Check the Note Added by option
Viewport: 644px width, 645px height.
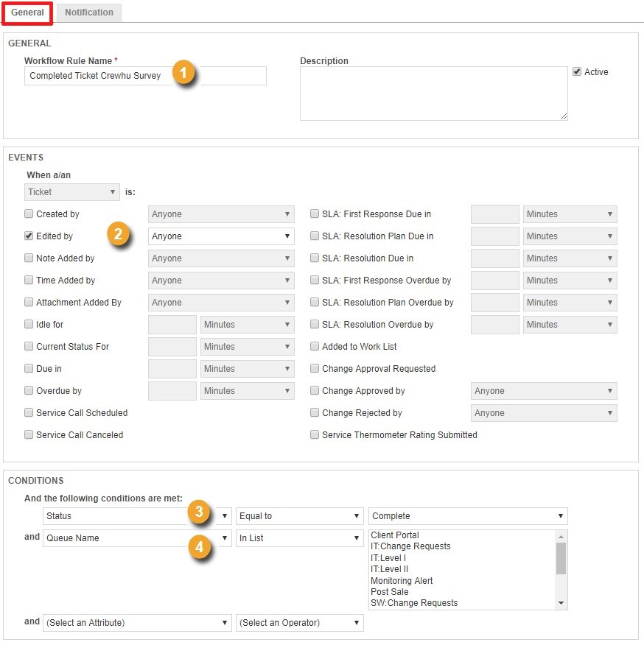(x=29, y=258)
